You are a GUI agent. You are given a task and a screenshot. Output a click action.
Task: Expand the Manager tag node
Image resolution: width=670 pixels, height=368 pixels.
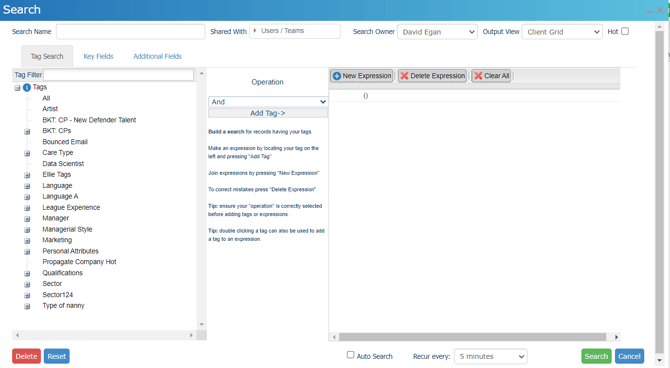[x=27, y=219]
